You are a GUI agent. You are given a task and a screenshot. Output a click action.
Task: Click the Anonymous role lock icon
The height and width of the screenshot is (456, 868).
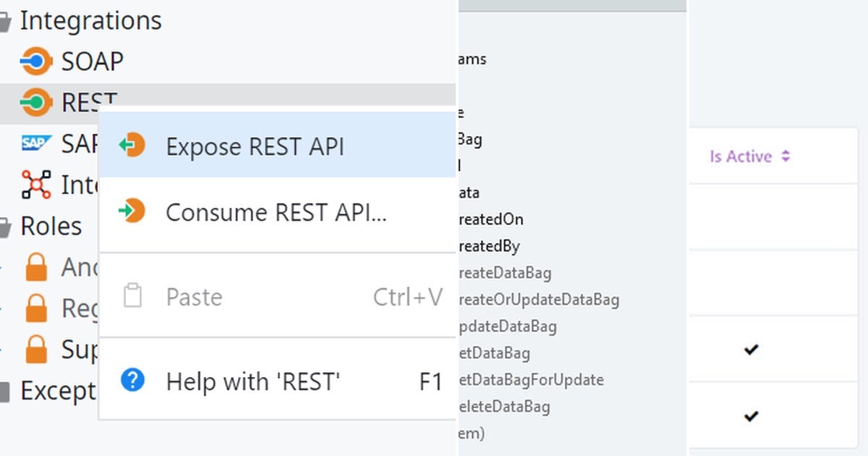tap(36, 267)
